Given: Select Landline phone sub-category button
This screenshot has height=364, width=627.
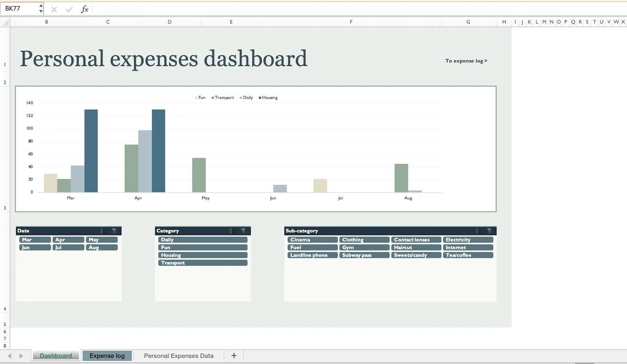Looking at the screenshot, I should (x=313, y=255).
